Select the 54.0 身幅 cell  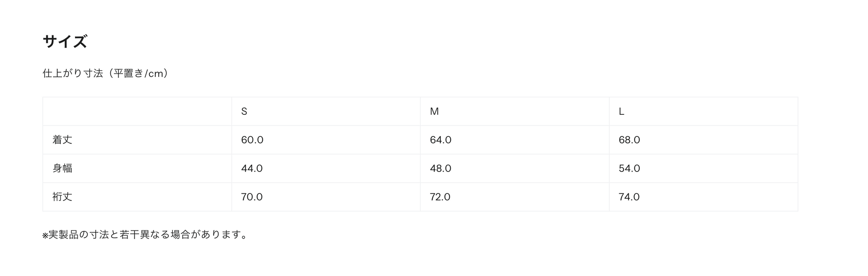[x=629, y=168]
